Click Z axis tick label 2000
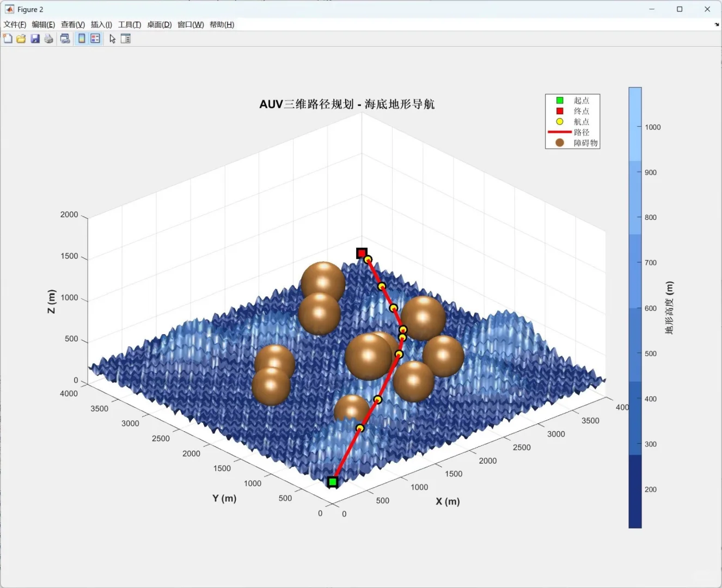The image size is (722, 588). pyautogui.click(x=69, y=215)
